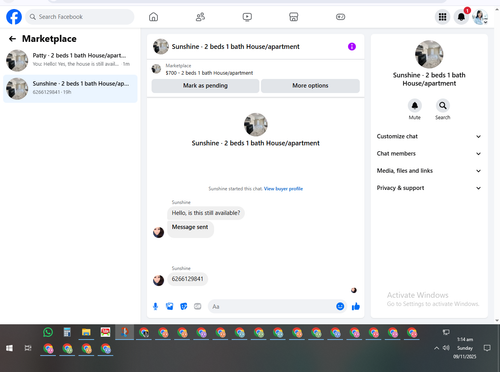This screenshot has width=500, height=372.
Task: Open the Home feed icon
Action: 153,17
